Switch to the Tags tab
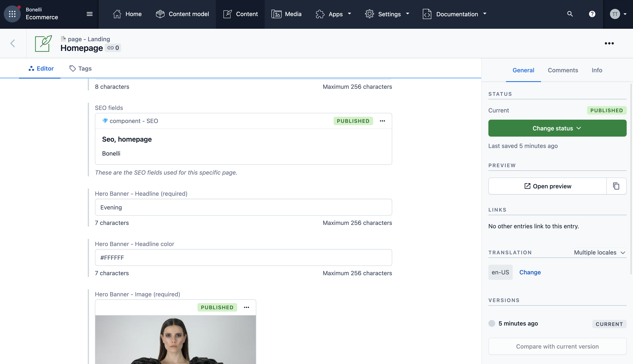 (81, 68)
